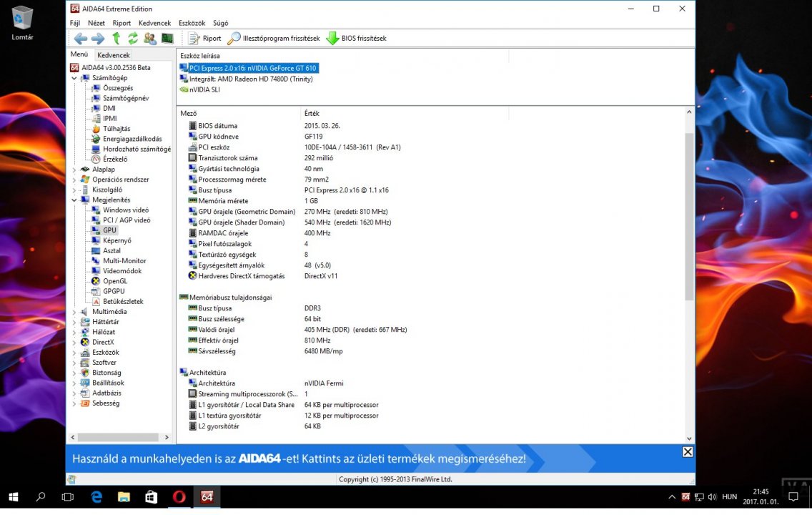The image size is (812, 515).
Task: Expand the Hálózat tree node
Action: [x=74, y=332]
